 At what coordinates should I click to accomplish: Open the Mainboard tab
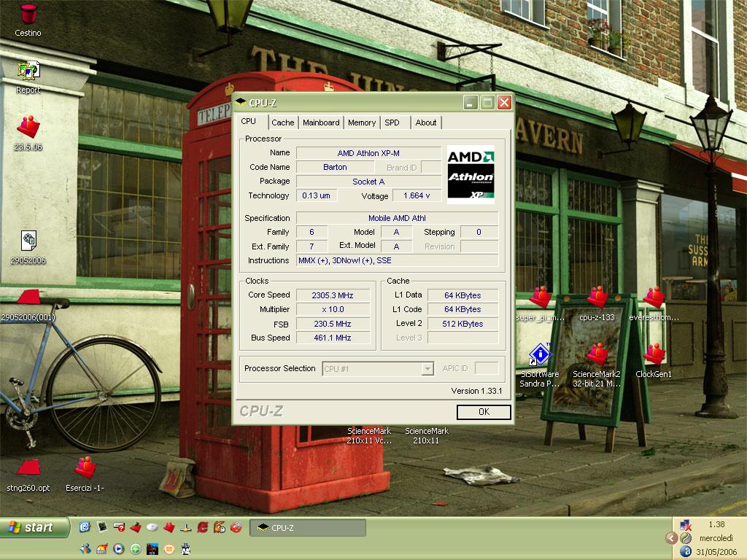pos(321,122)
